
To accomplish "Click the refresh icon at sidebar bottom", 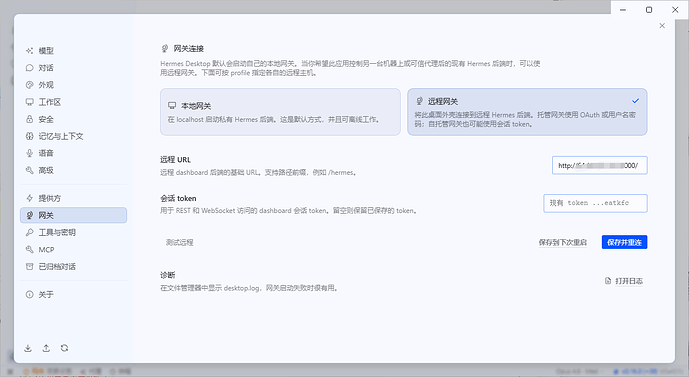I will pos(65,348).
